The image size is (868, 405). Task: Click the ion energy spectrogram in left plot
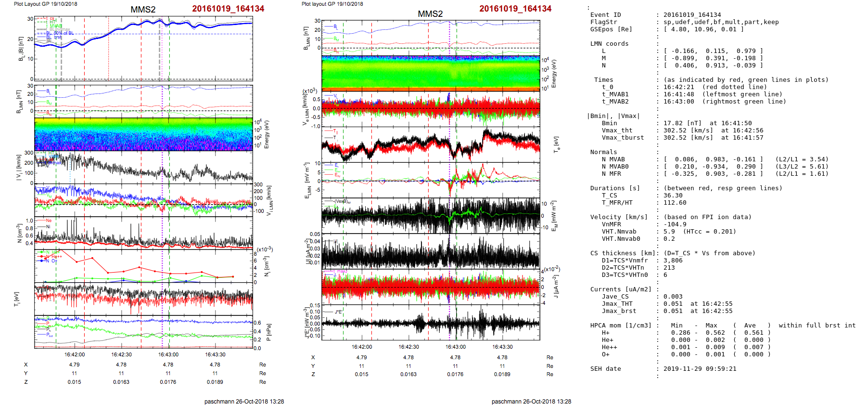(143, 135)
